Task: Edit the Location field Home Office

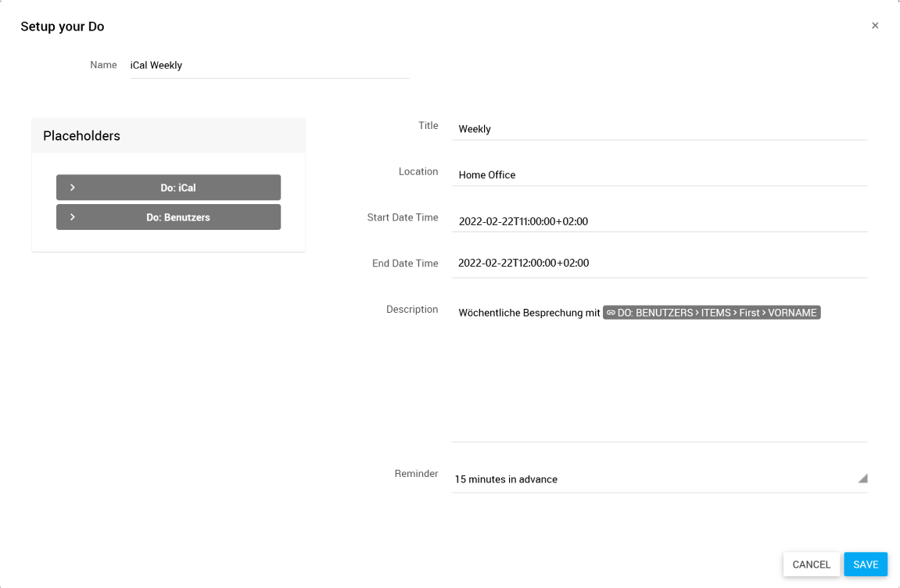Action: (x=658, y=175)
